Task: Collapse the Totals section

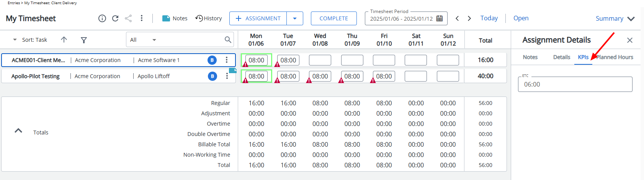Action: coord(18,131)
